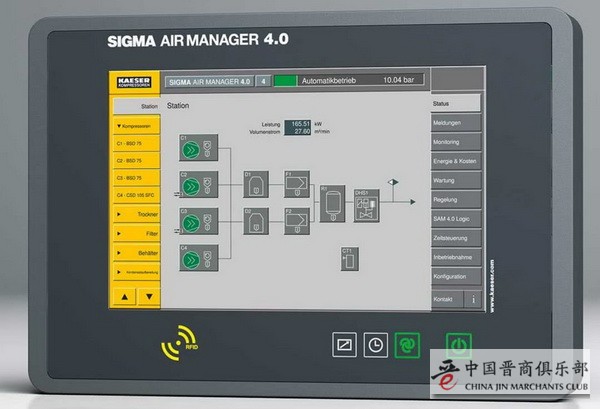Toggle the green power on/off button
The image size is (600, 409).
(x=458, y=344)
